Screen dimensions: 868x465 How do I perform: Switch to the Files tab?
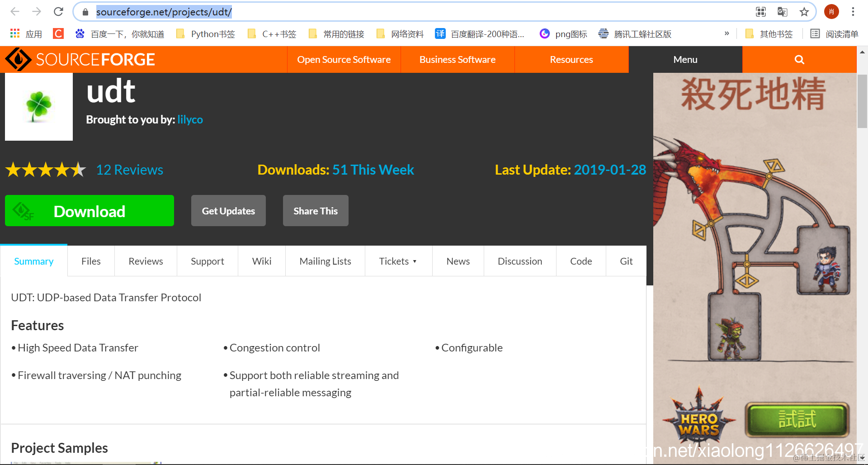pyautogui.click(x=91, y=261)
